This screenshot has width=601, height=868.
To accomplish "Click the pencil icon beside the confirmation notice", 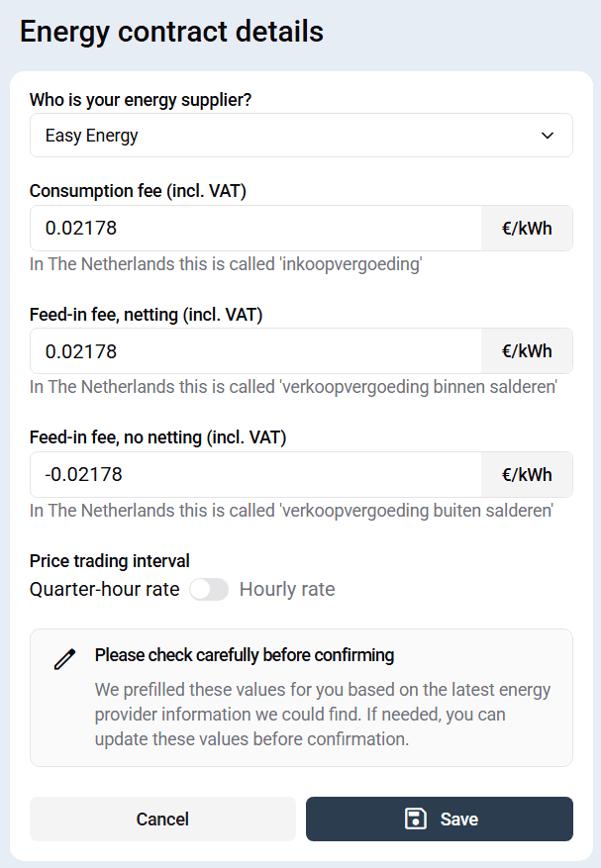I will (x=63, y=658).
